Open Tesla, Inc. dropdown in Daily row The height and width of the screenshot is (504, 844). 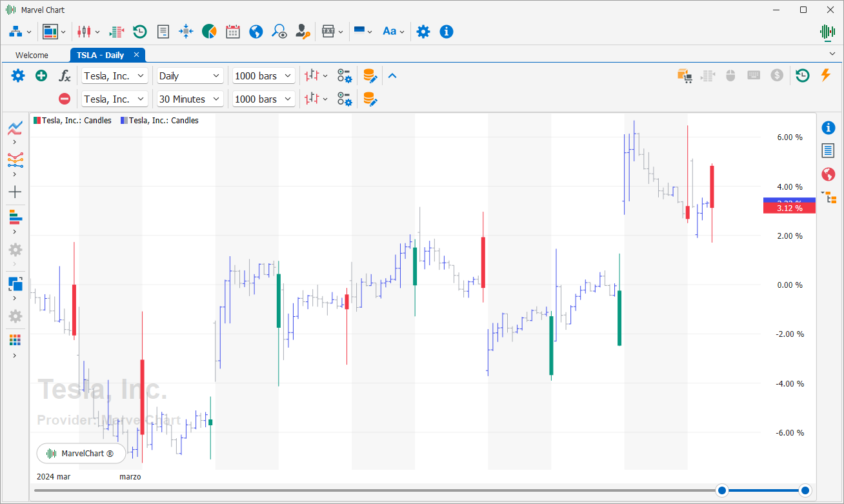116,76
